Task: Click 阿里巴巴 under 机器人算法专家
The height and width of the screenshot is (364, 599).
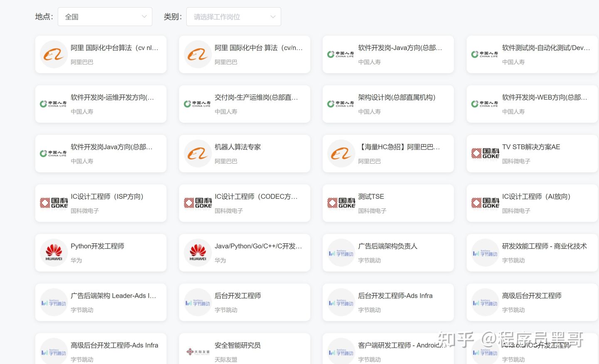Action: [226, 161]
